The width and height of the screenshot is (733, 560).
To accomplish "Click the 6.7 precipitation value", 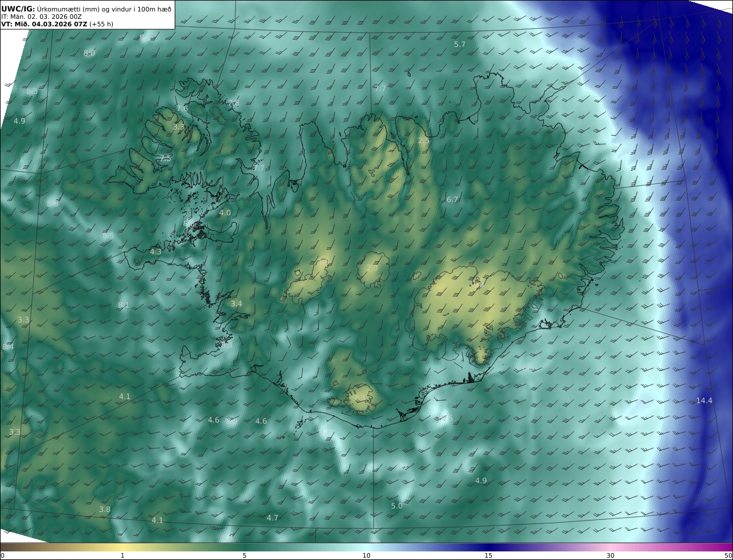I will 452,199.
